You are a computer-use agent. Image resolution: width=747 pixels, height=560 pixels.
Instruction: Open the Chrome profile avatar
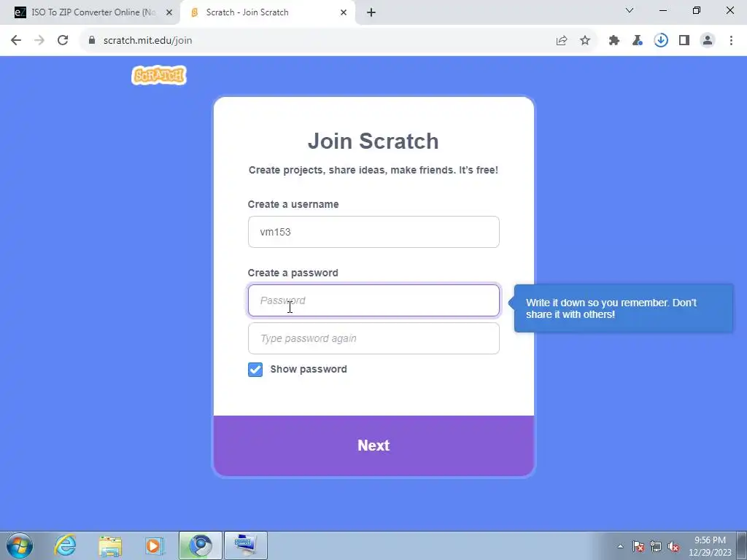click(708, 41)
